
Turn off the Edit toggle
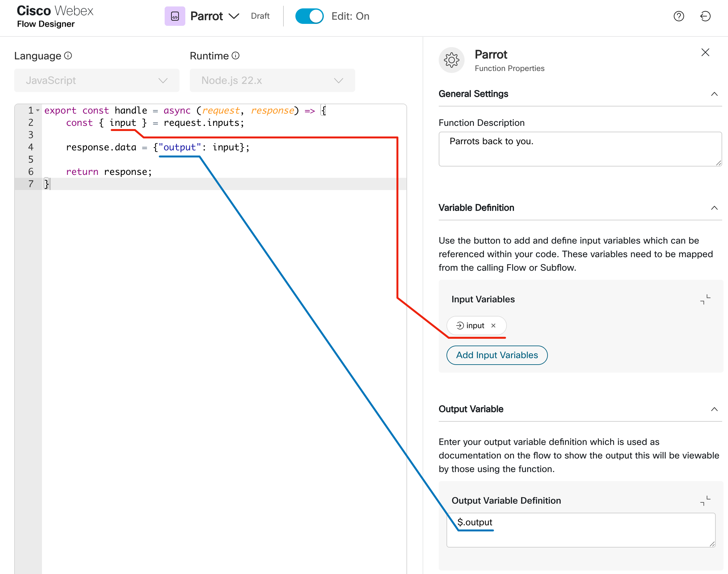pyautogui.click(x=309, y=16)
